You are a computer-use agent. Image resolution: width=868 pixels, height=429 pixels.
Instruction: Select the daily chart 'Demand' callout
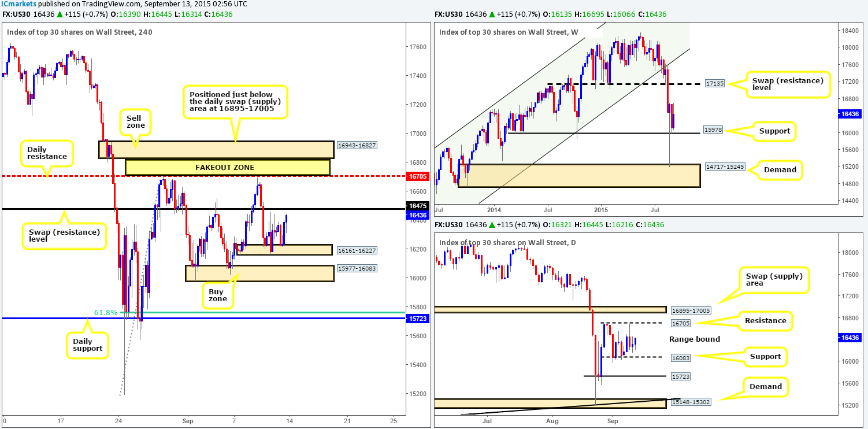coord(766,387)
